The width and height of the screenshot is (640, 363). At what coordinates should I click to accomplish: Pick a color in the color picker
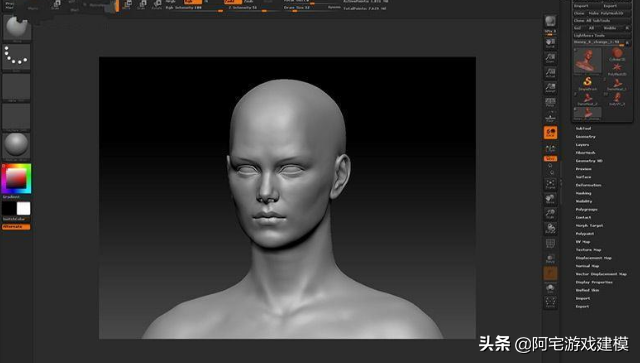point(16,178)
